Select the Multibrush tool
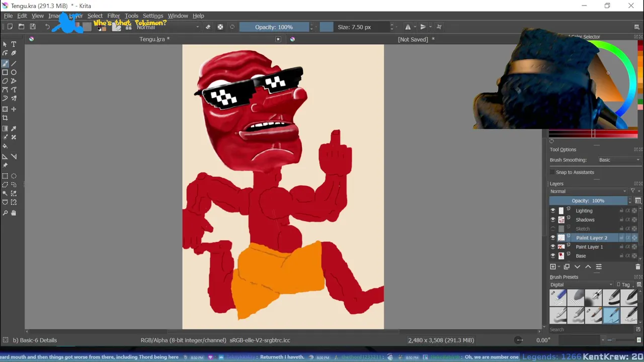The width and height of the screenshot is (644, 362). (14, 99)
